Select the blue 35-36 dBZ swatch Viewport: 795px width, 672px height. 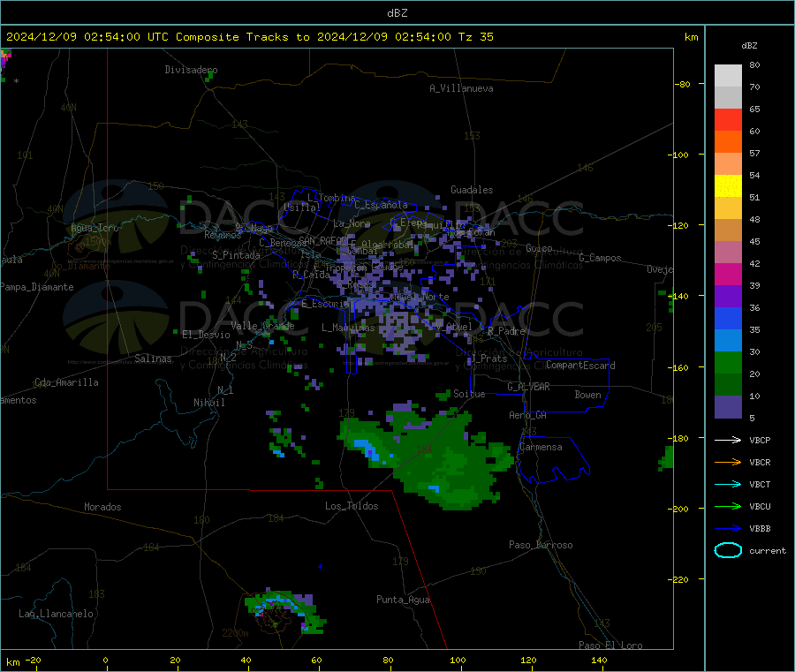pos(728,318)
